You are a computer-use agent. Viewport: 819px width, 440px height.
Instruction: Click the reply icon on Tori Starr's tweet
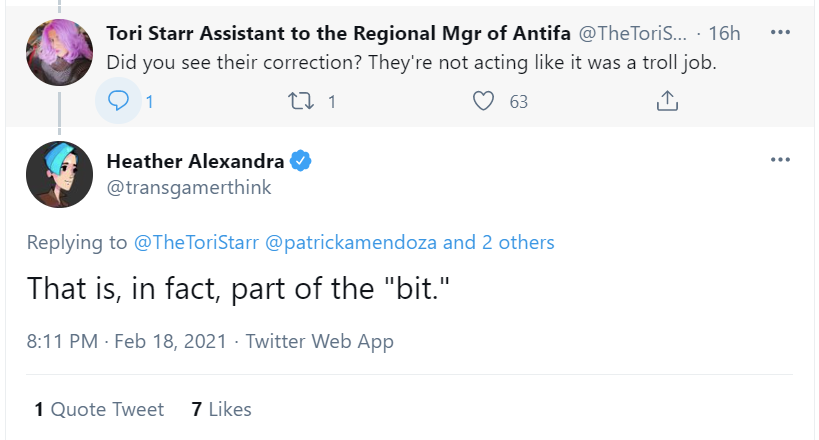[x=119, y=101]
